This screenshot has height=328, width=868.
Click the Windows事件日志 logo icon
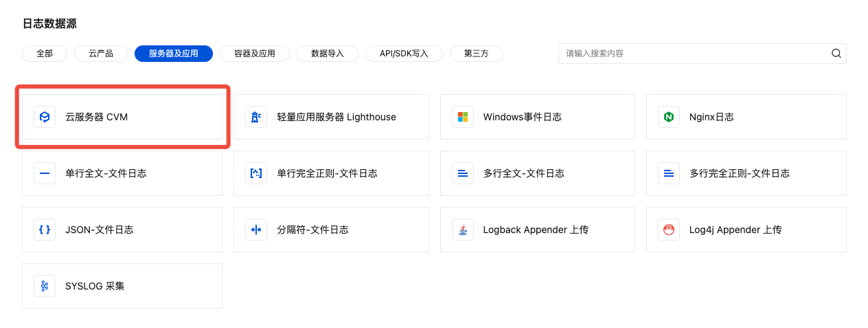[463, 117]
